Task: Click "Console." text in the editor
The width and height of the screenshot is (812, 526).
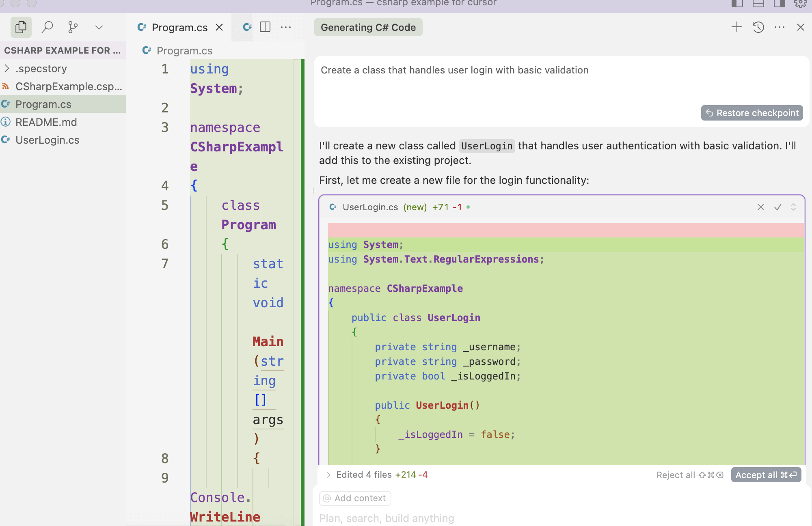Action: click(x=220, y=498)
